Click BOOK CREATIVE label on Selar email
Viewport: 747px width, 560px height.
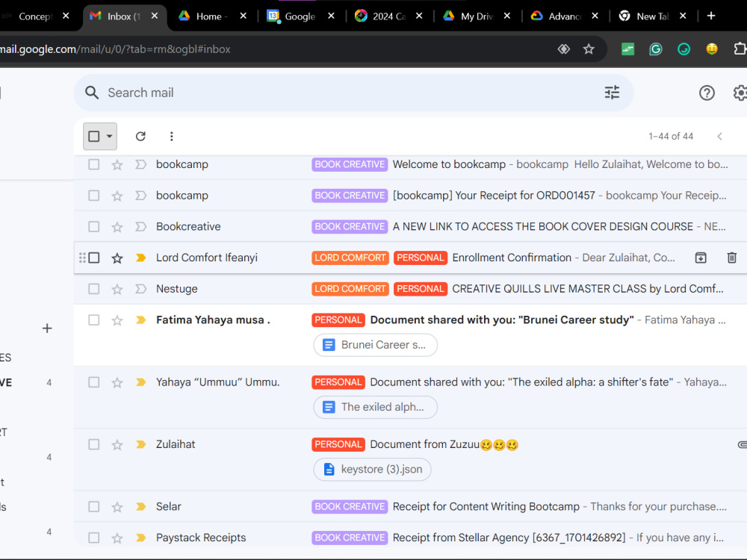(x=350, y=506)
